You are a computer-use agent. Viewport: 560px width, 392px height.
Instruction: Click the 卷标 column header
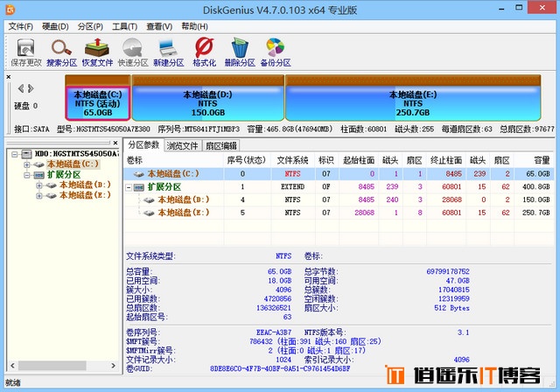pos(173,161)
